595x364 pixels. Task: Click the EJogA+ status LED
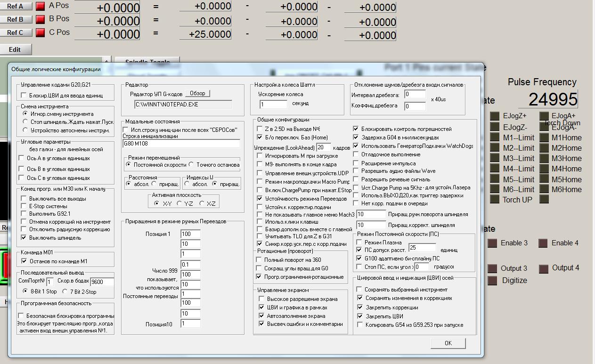pos(544,116)
